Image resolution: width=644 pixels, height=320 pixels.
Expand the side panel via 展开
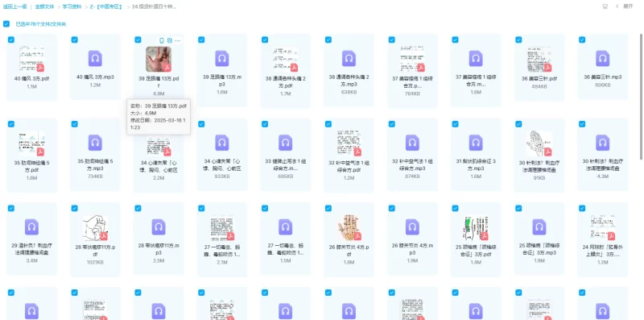pyautogui.click(x=628, y=6)
